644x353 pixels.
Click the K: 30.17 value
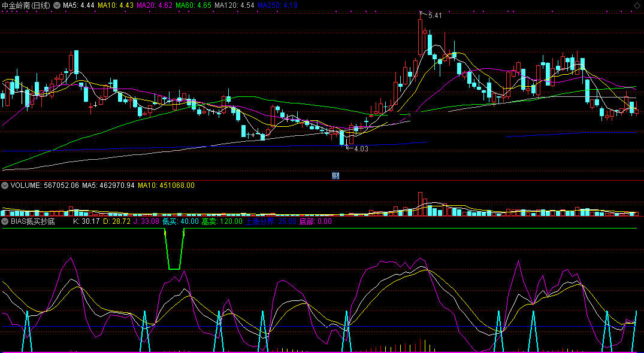click(86, 221)
